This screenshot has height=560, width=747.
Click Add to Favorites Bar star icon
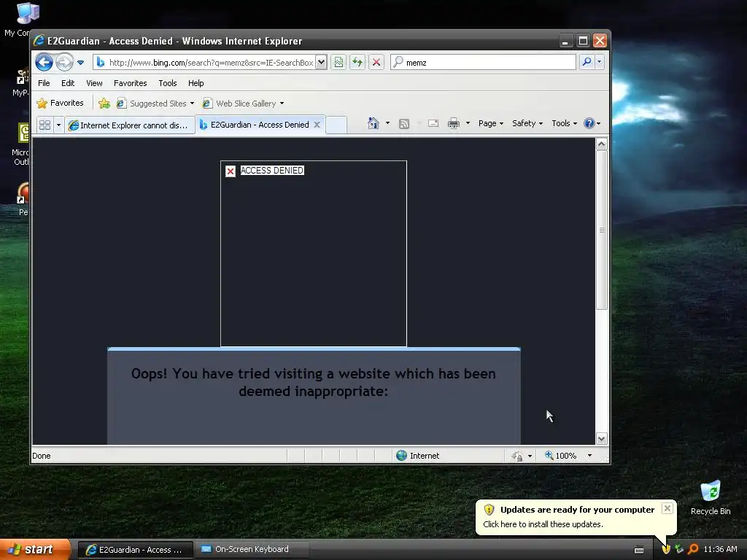pos(104,103)
